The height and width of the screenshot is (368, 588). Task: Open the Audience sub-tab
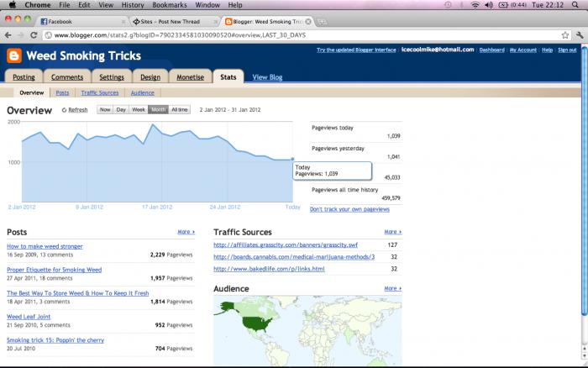point(143,92)
